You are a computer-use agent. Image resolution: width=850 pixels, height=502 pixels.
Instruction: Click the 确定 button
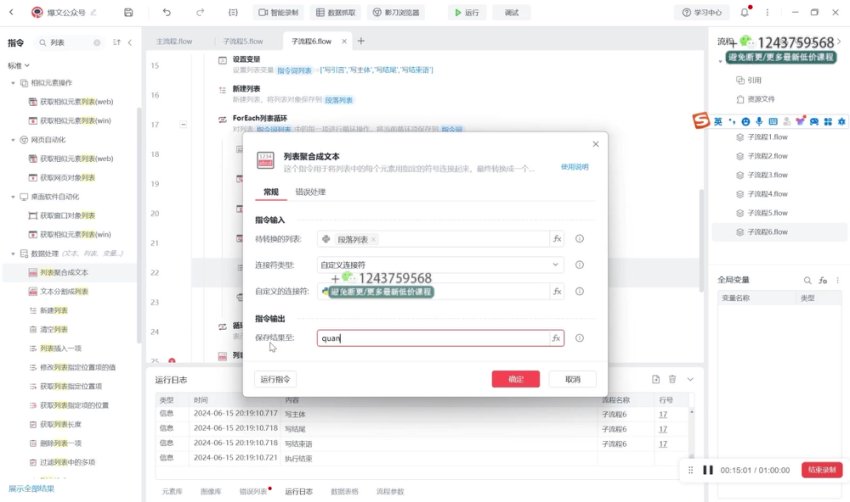pyautogui.click(x=516, y=379)
